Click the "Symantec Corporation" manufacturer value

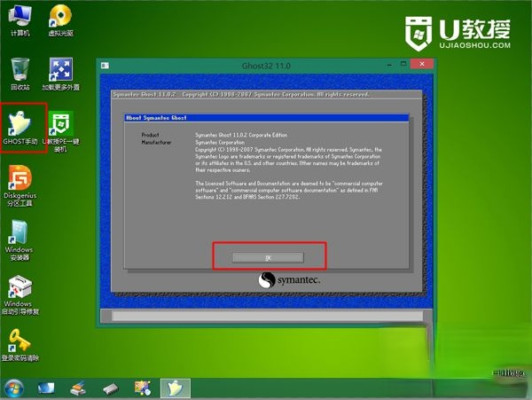pyautogui.click(x=220, y=142)
